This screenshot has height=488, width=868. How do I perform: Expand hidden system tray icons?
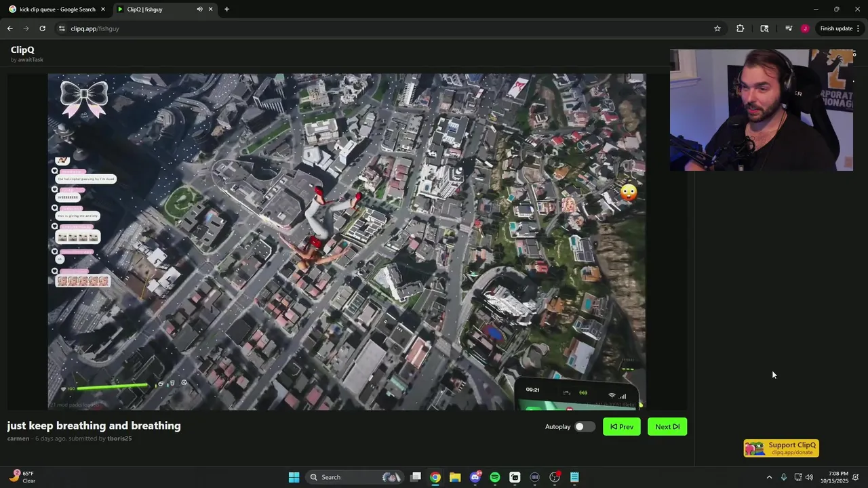(x=769, y=477)
